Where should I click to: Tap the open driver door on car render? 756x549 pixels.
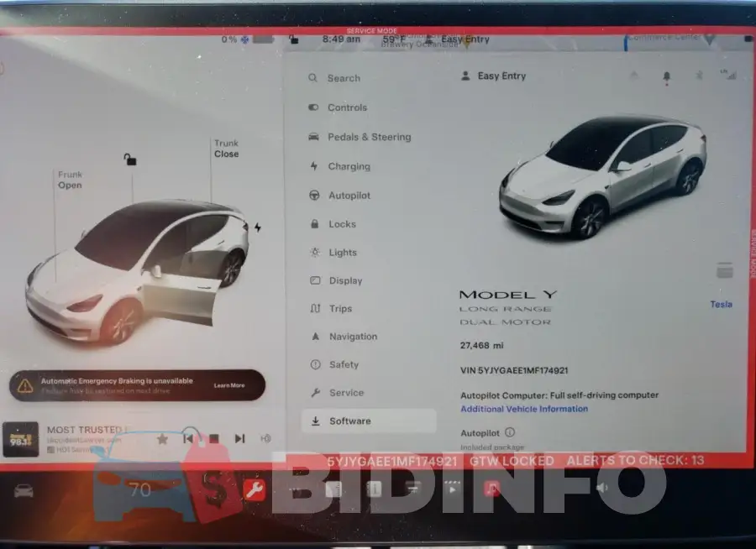click(x=181, y=300)
